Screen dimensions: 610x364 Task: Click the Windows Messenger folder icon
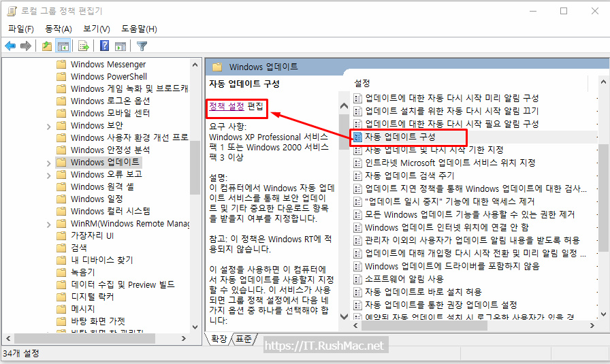(x=61, y=64)
